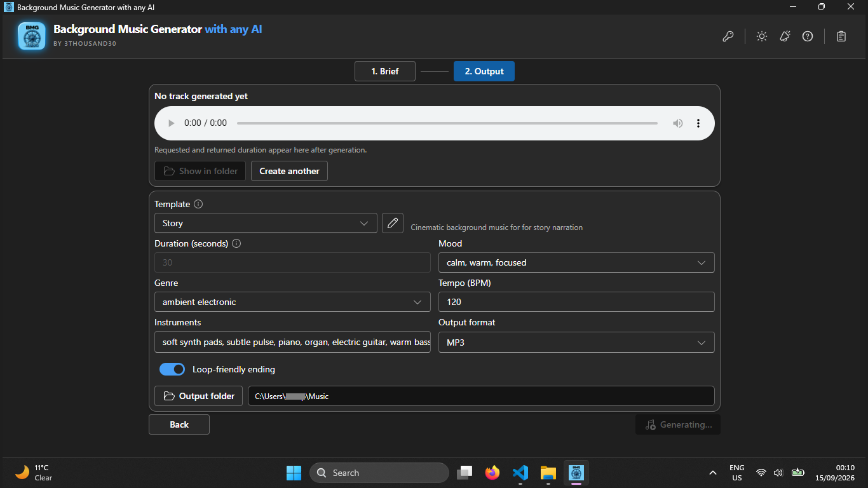Image resolution: width=868 pixels, height=488 pixels.
Task: Open the clipboard log icon
Action: pos(841,36)
